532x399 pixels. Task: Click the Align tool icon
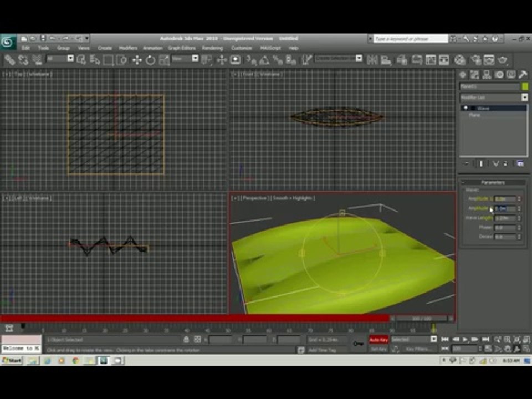(x=386, y=60)
